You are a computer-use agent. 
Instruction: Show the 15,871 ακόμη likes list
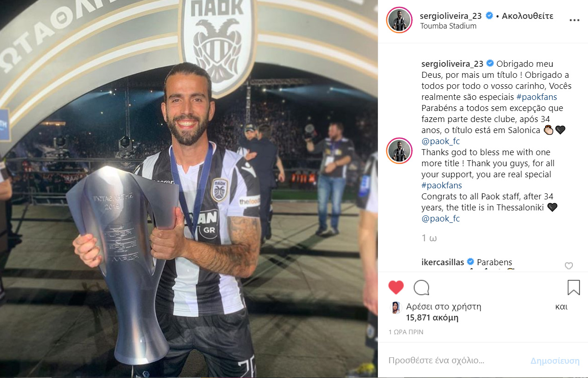pos(432,318)
